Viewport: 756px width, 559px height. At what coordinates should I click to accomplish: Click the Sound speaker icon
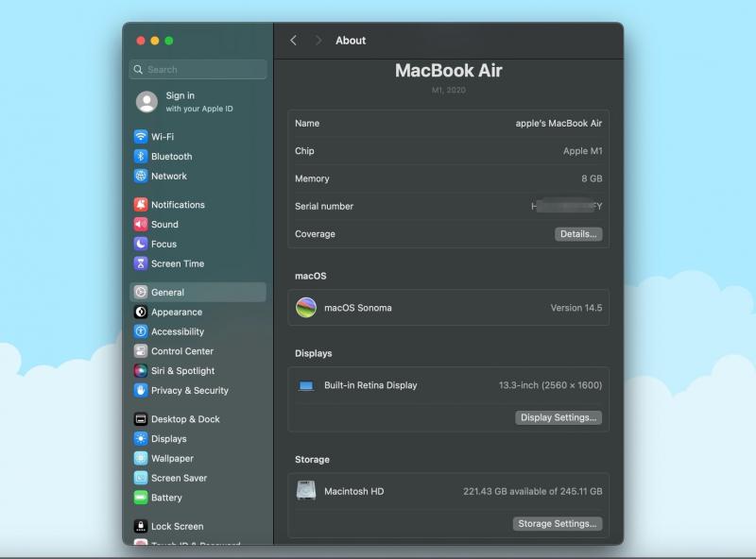coord(140,224)
